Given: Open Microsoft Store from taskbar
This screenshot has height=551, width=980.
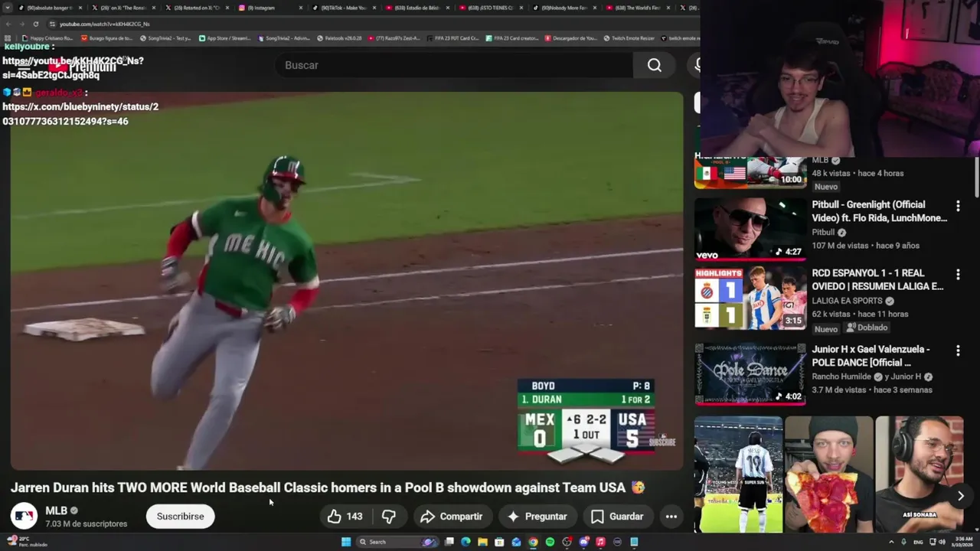Looking at the screenshot, I should [499, 542].
